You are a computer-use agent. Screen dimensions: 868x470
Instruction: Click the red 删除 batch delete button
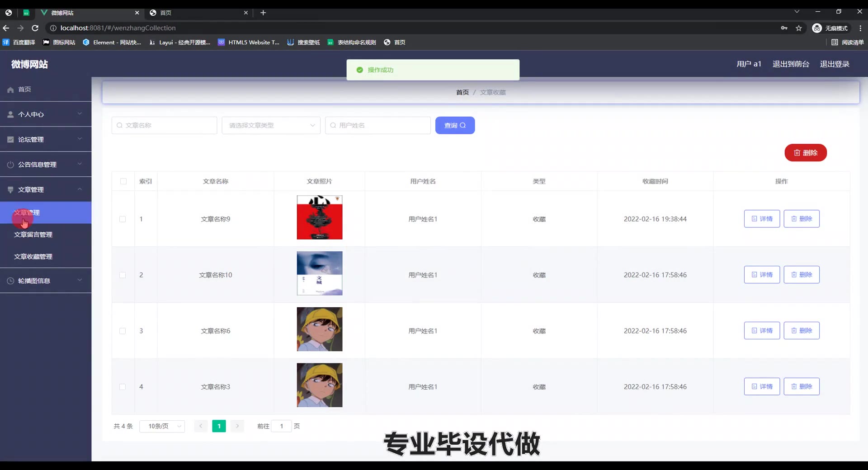coord(805,153)
